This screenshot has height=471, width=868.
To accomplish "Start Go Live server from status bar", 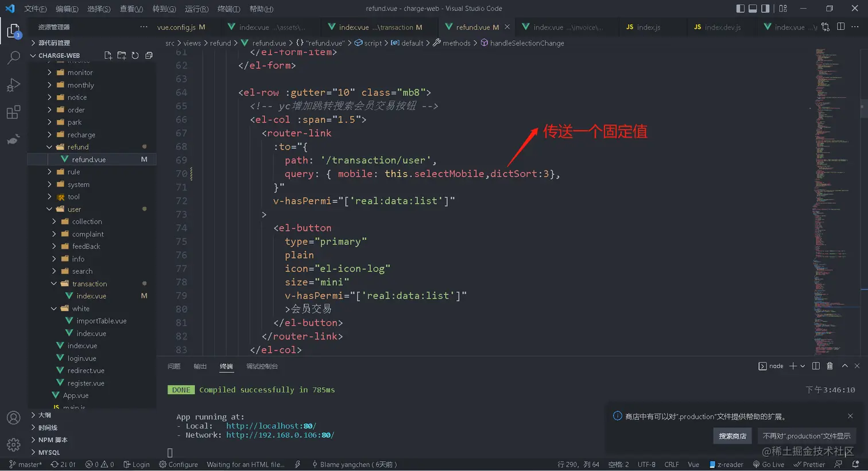I will click(x=769, y=465).
